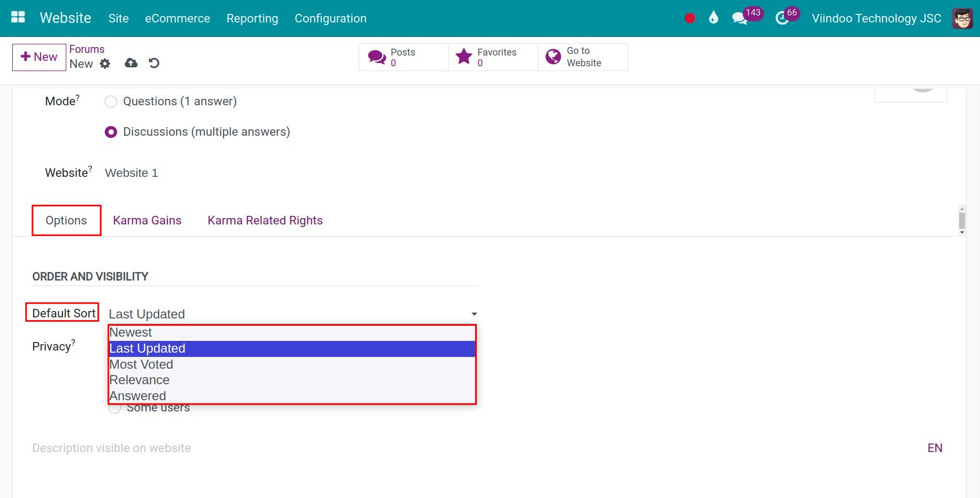This screenshot has height=498, width=980.
Task: Click the Website app title
Action: [x=65, y=18]
